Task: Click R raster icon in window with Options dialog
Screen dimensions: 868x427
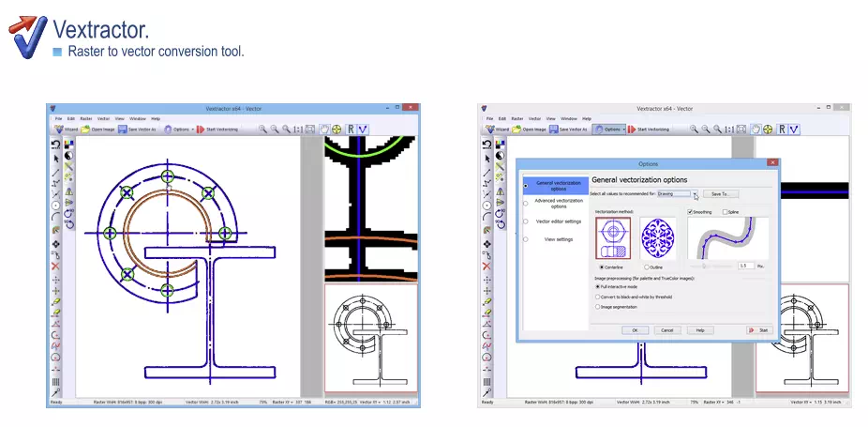Action: click(782, 130)
